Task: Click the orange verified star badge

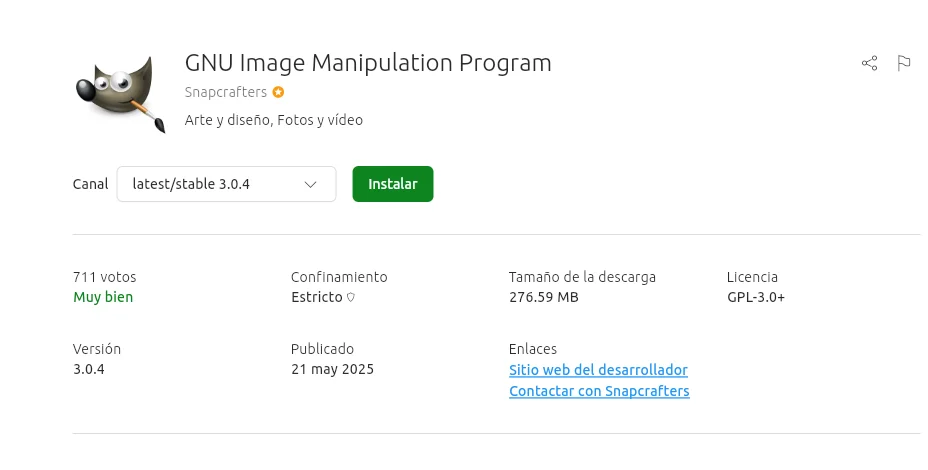Action: [x=278, y=92]
